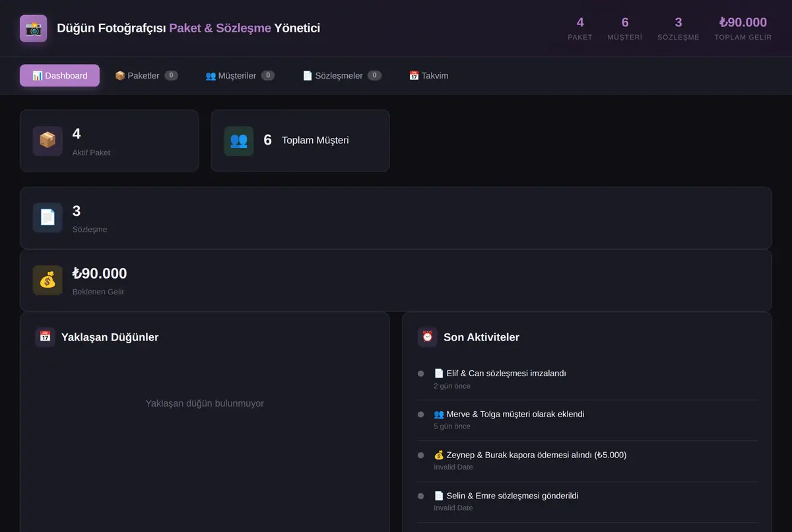792x532 pixels.
Task: Click the 2 gün önce timestamp
Action: pos(452,386)
